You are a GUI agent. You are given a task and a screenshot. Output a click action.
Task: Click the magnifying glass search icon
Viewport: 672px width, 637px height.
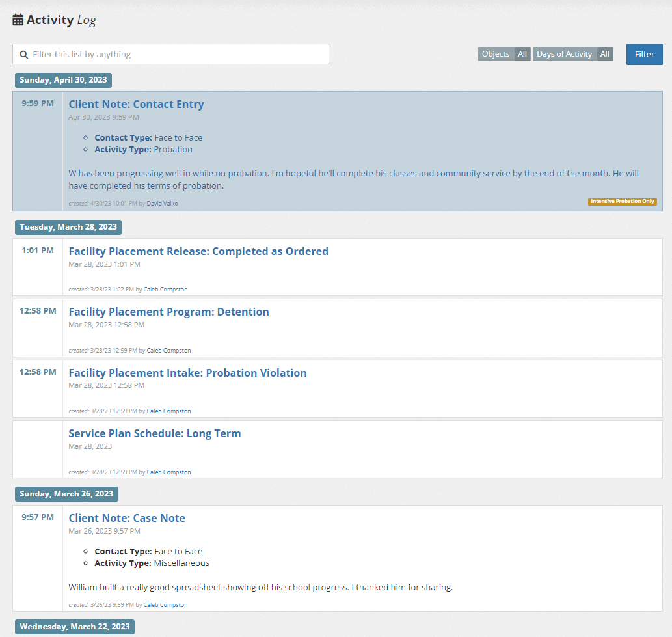click(23, 54)
